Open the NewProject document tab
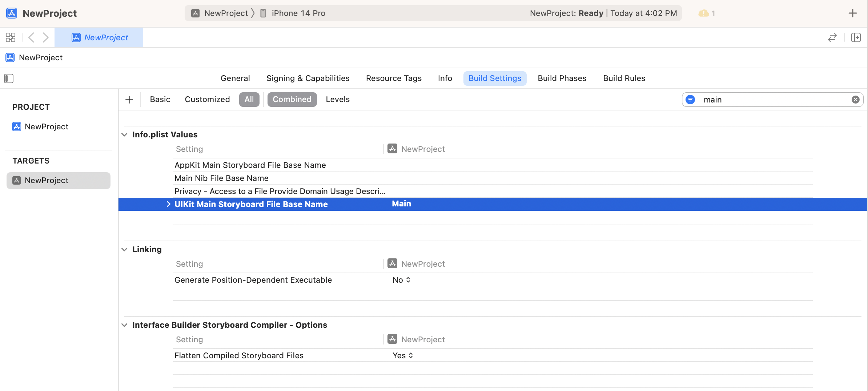Screen dimensions: 868x391 [99, 37]
